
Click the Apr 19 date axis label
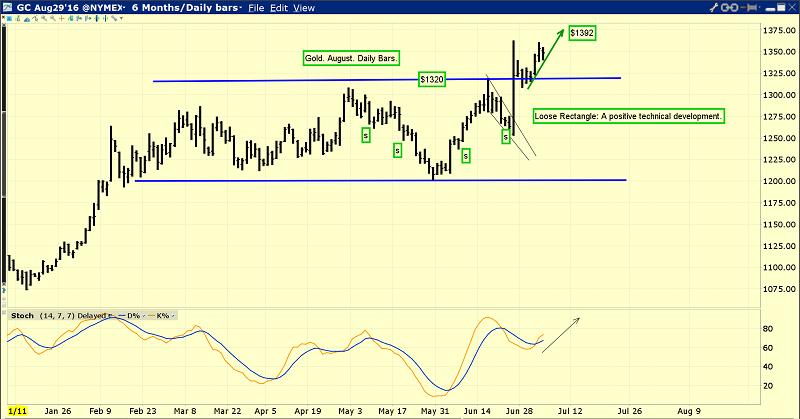308,411
